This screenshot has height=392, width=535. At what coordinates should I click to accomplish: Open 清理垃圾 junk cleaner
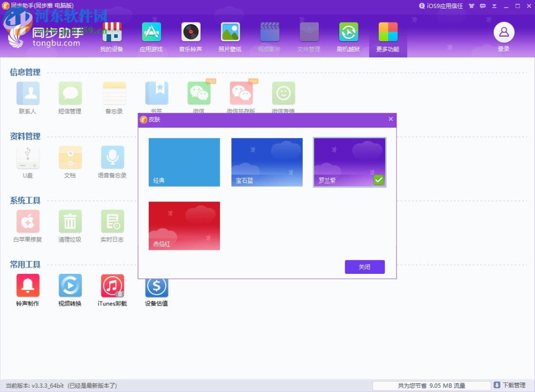tap(70, 226)
